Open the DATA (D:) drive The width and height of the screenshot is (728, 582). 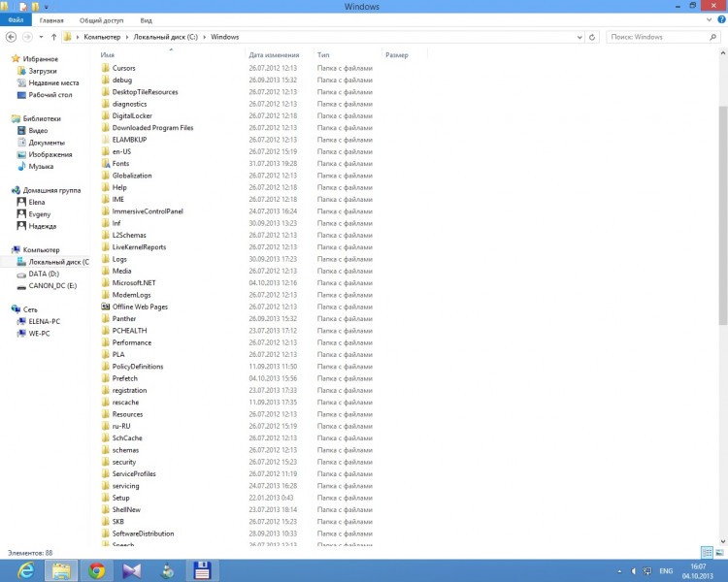[x=44, y=274]
